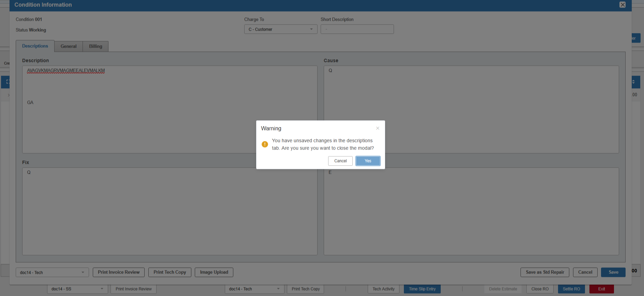Close the Condition Information modal

622,5
